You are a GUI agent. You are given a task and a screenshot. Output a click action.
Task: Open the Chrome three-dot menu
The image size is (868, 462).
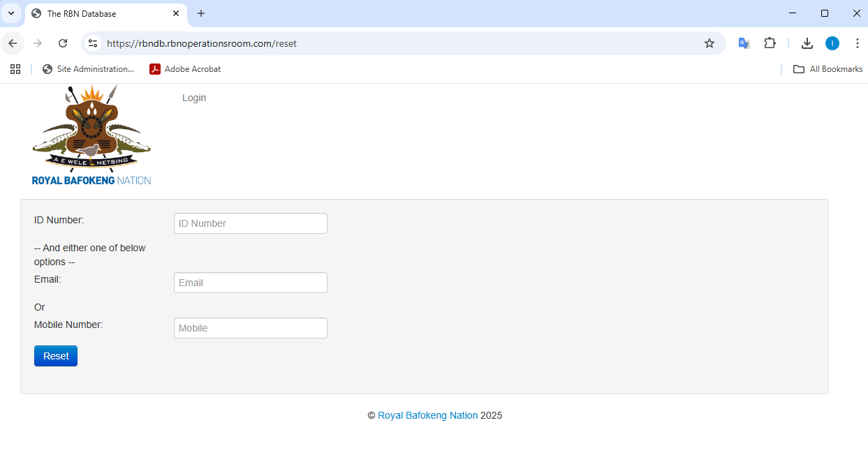coord(857,43)
